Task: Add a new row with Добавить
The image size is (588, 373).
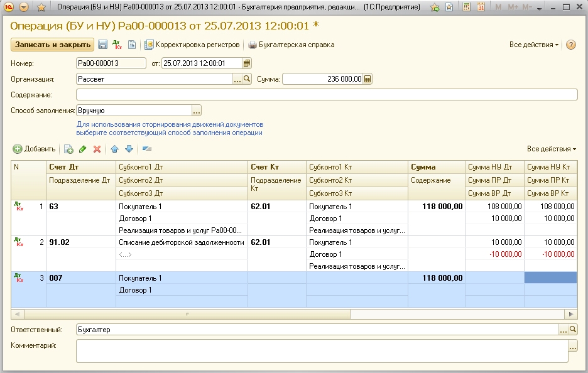Action: 34,149
